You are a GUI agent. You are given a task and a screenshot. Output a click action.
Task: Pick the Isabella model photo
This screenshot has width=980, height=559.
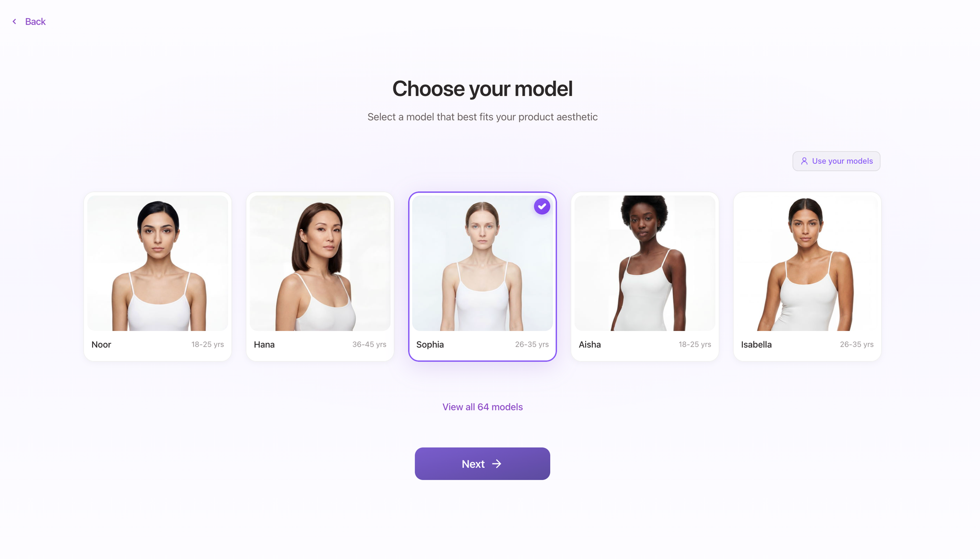click(807, 263)
